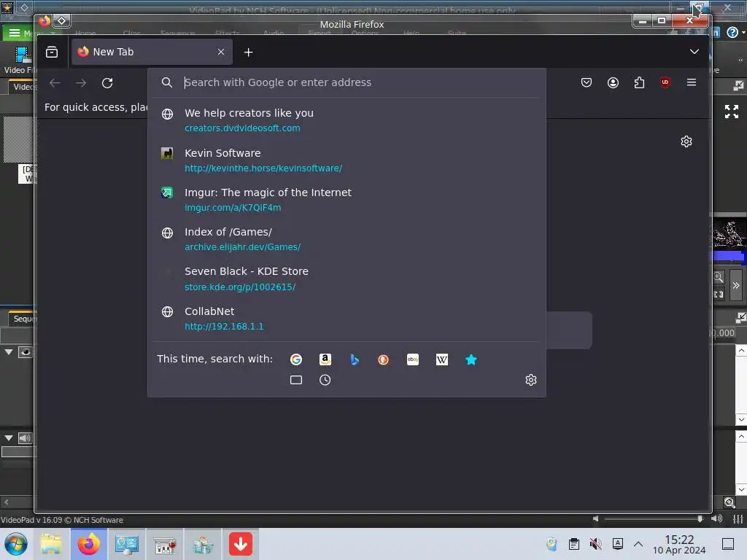Click VideoPad zoom magnifier near preview
747x560 pixels.
coord(719,277)
